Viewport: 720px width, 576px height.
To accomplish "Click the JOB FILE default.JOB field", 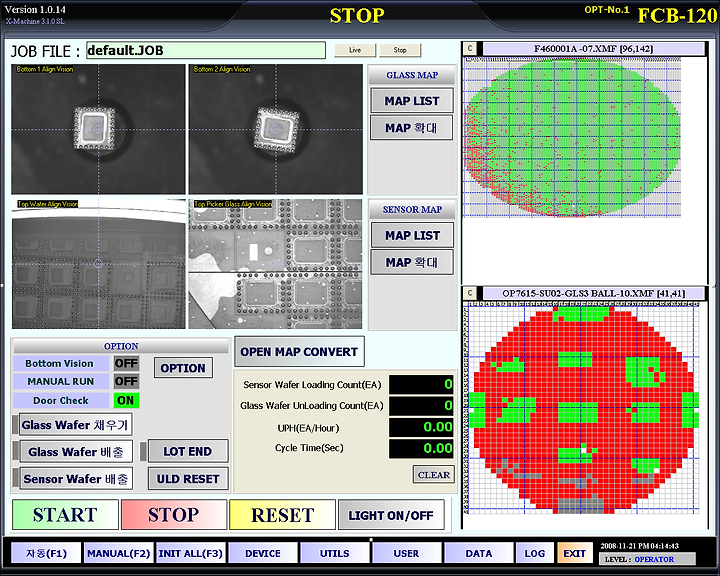I will click(206, 50).
